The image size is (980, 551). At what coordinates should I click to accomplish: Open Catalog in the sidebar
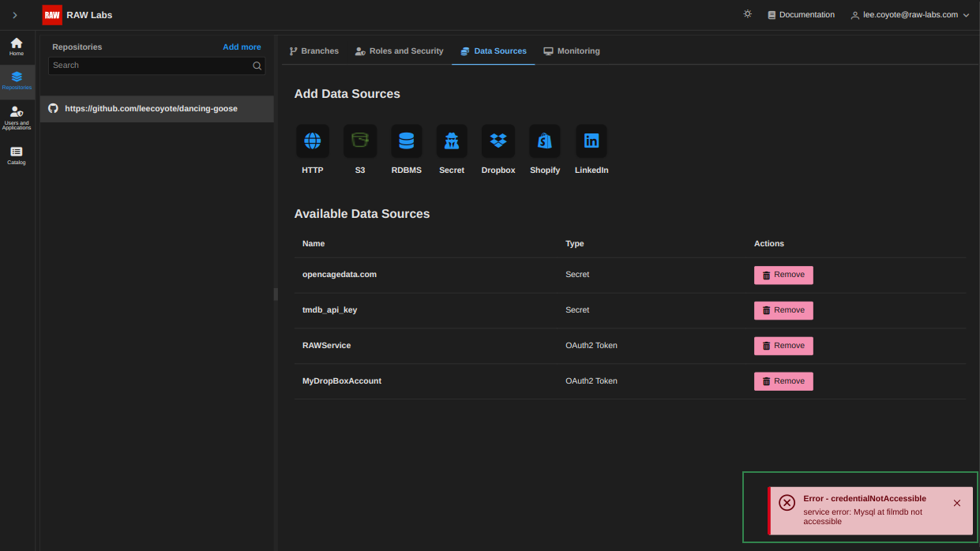tap(17, 156)
